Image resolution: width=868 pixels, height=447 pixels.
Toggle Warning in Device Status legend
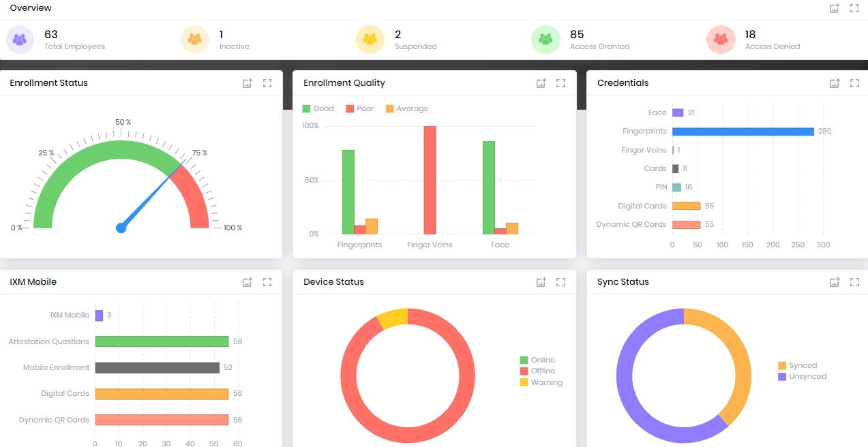point(541,382)
